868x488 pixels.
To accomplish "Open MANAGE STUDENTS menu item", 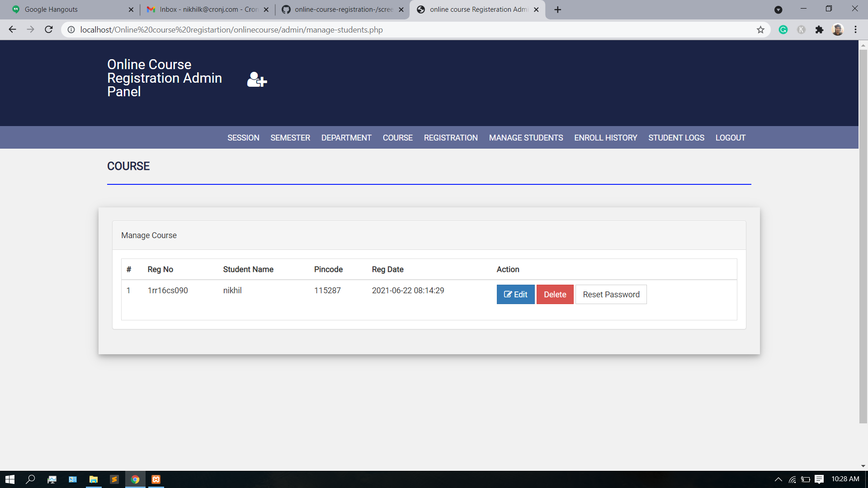I will [526, 138].
